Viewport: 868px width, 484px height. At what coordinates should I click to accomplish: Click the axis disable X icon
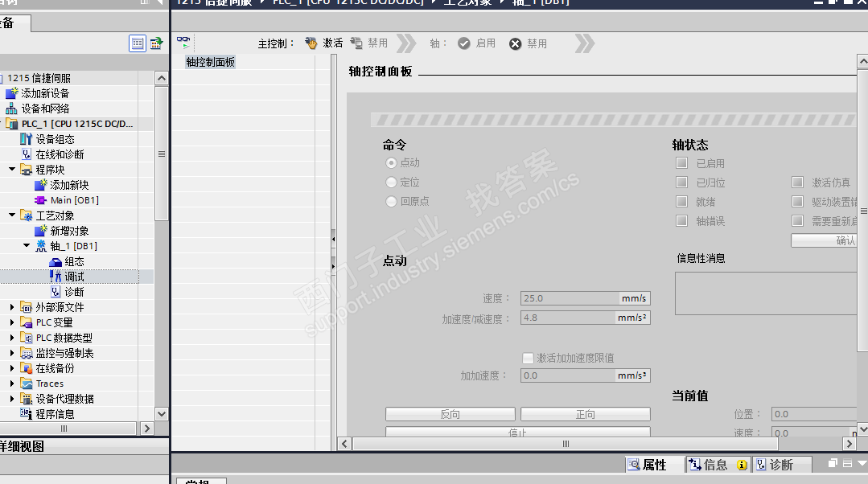pyautogui.click(x=516, y=43)
